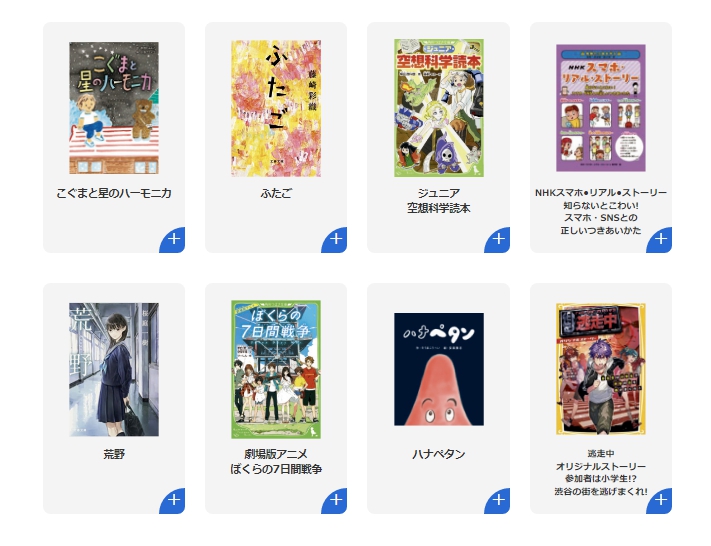Open the ハナペタン title link
This screenshot has height=546, width=711.
click(438, 454)
